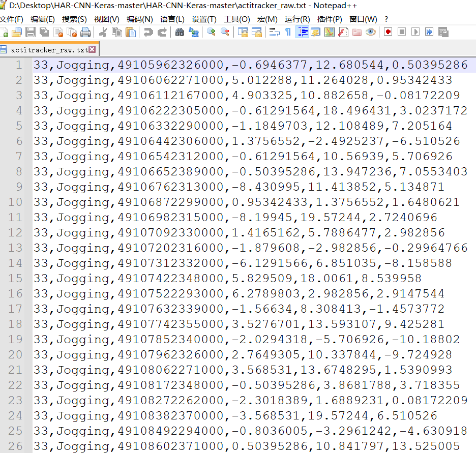Viewport: 476px width, 453px height.
Task: Run macro multiple times icon
Action: coord(429,32)
